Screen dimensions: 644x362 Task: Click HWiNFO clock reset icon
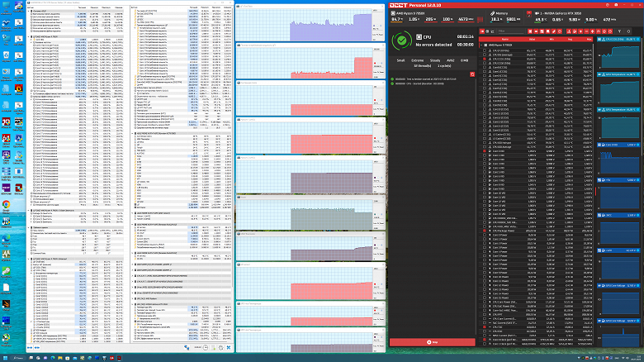click(206, 348)
